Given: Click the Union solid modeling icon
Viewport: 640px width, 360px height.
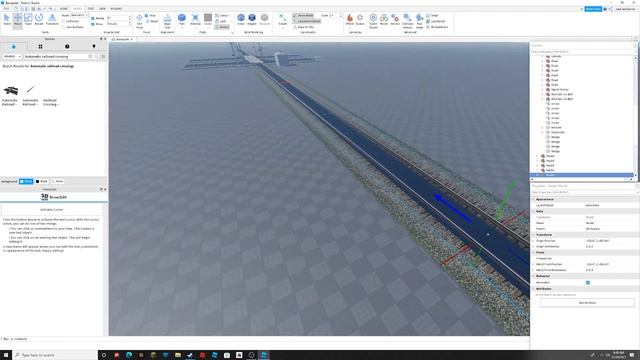Looking at the screenshot, I should 241,19.
